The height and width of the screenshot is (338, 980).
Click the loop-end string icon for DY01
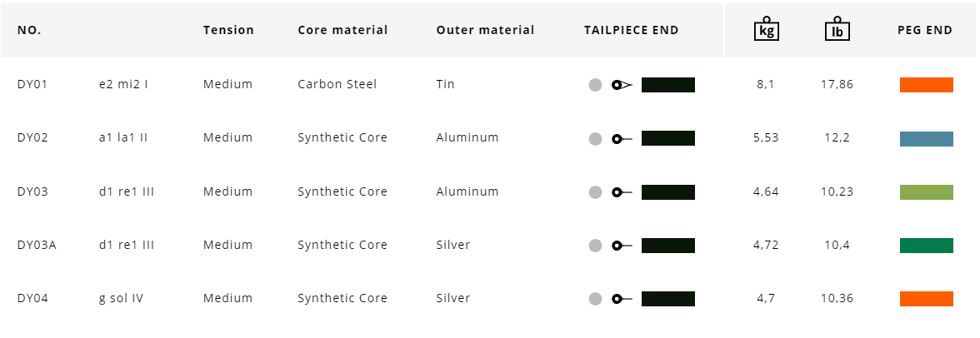[x=622, y=85]
